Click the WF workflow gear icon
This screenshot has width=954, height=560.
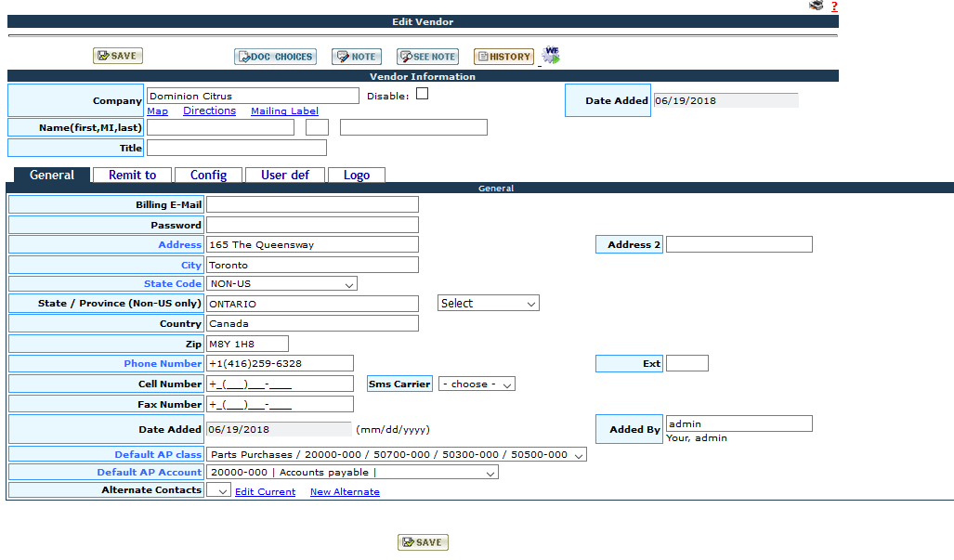[x=552, y=56]
